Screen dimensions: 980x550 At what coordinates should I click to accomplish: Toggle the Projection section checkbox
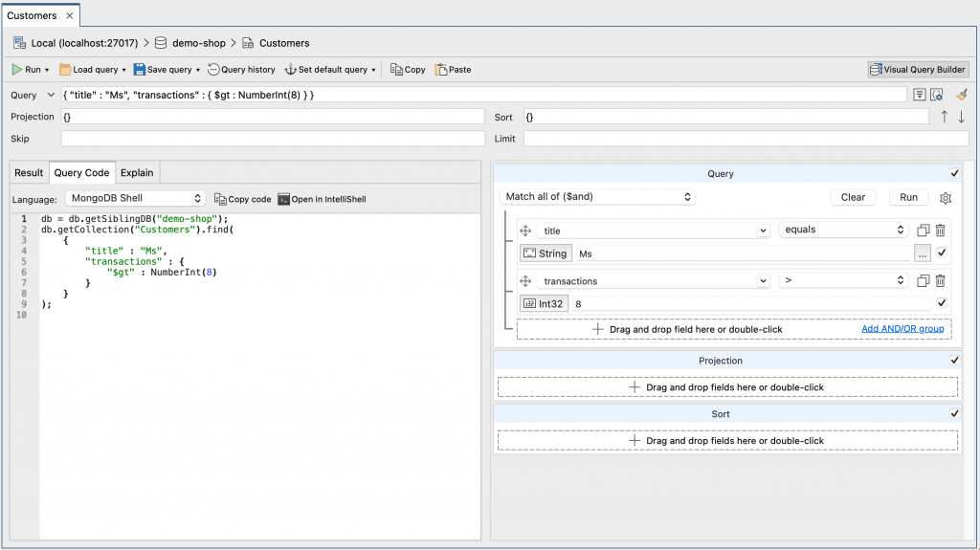[954, 361]
